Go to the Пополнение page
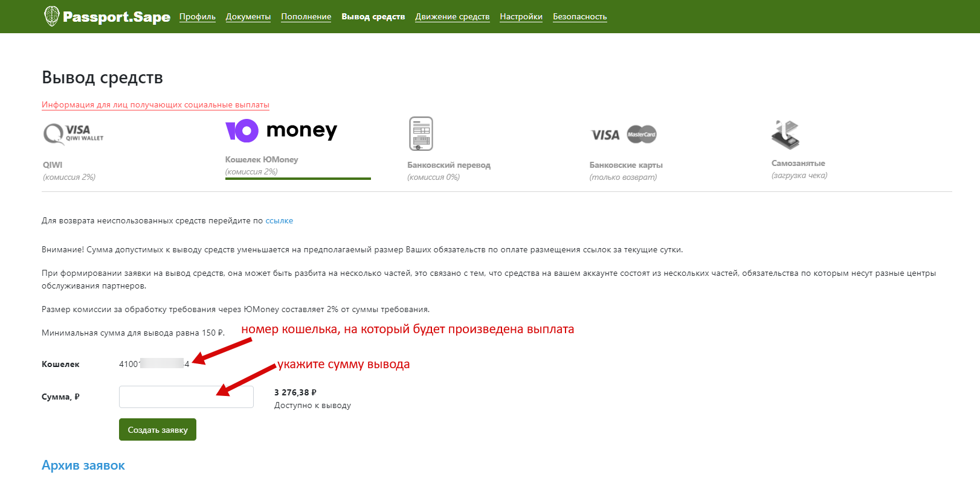 [306, 16]
